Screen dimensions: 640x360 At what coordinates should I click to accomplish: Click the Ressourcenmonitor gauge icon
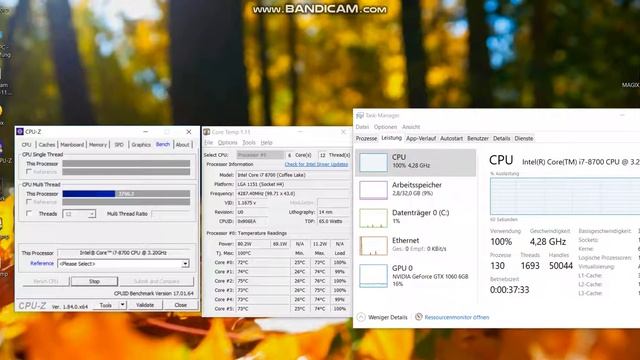click(x=419, y=317)
